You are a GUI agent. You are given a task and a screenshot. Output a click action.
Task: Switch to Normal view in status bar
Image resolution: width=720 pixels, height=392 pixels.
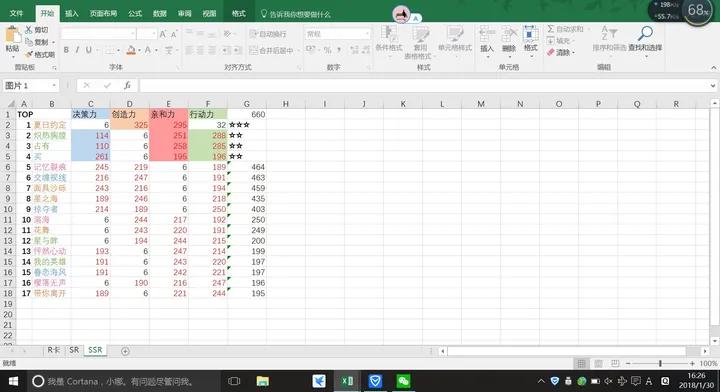pos(581,364)
